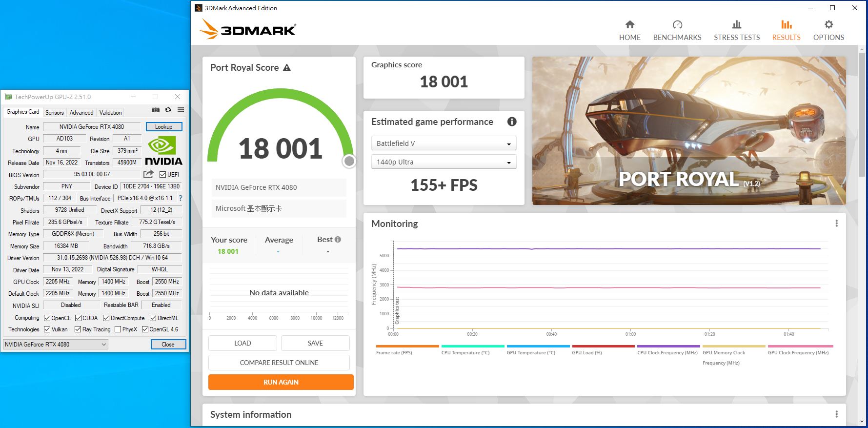Image resolution: width=868 pixels, height=428 pixels.
Task: Expand the Battlefield V game dropdown
Action: coord(443,143)
